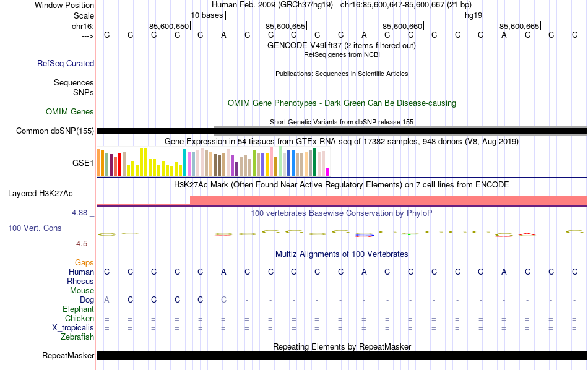
Task: Click the GTEx Gene Expression track title
Action: (342, 141)
